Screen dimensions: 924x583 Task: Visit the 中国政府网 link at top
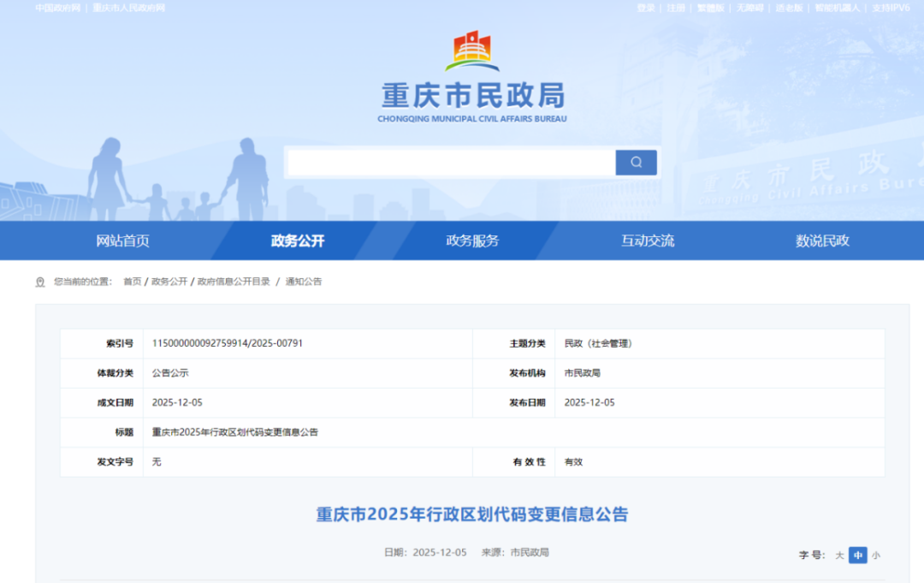pos(56,8)
